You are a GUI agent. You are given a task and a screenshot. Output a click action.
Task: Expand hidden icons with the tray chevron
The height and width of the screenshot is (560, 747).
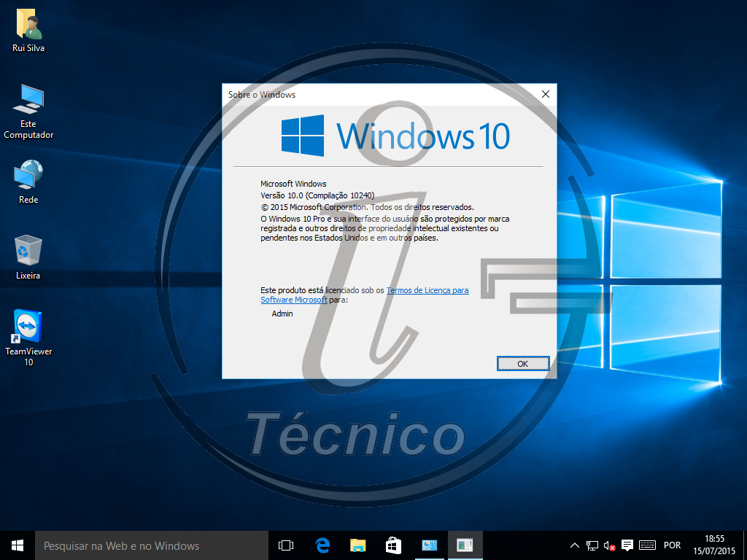point(574,545)
